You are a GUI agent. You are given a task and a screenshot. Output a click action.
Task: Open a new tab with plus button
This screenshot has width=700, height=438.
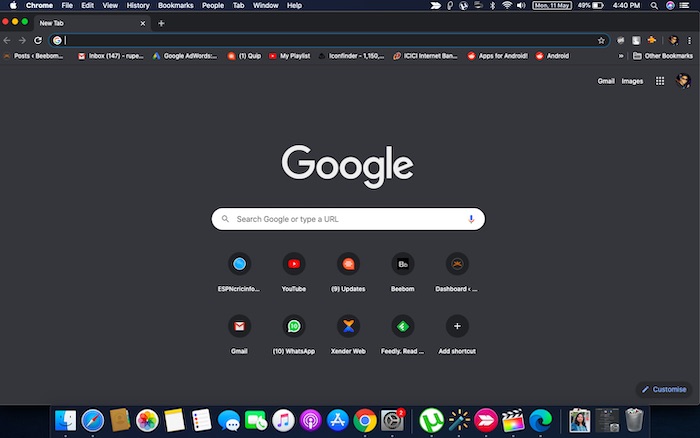[x=161, y=23]
